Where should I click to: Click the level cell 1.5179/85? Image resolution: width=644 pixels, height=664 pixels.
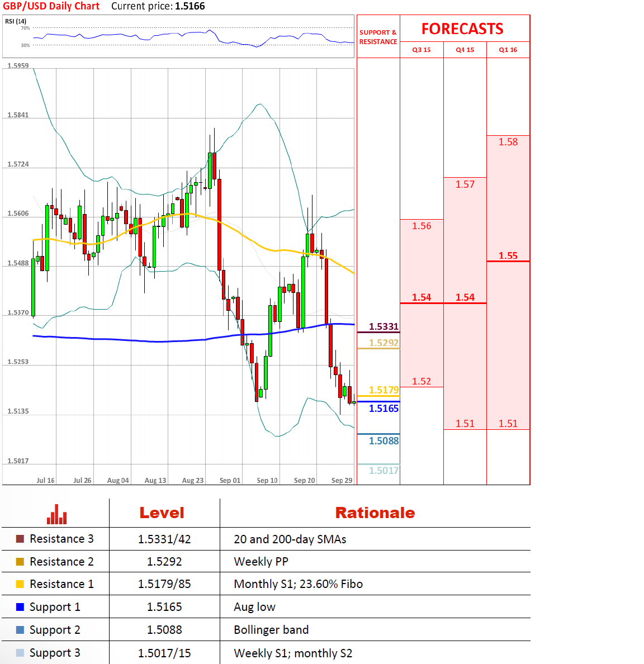tap(164, 584)
